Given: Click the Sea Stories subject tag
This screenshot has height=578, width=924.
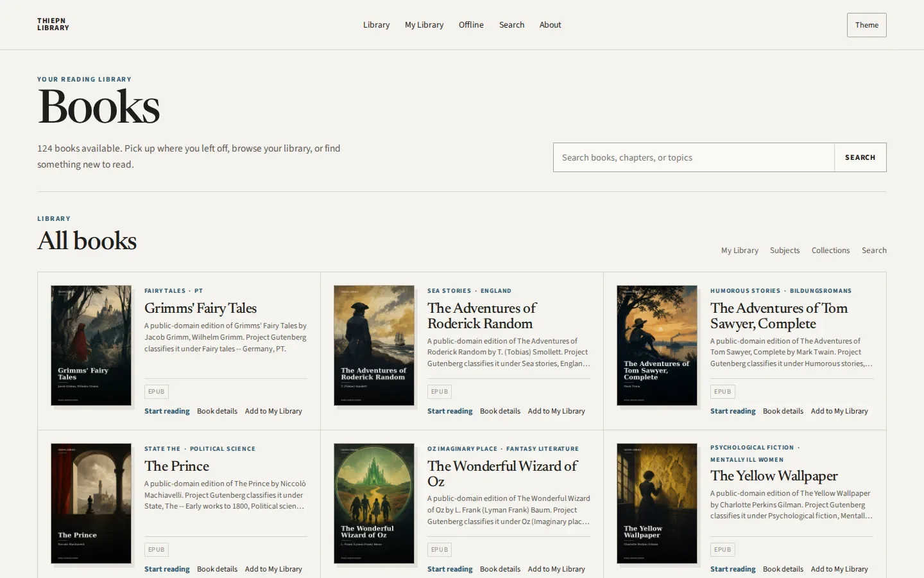Looking at the screenshot, I should 449,291.
